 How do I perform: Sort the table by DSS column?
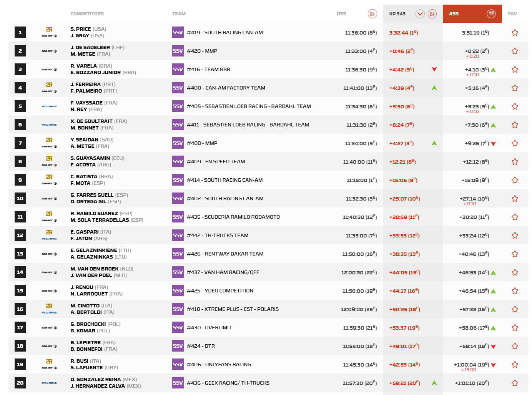[x=372, y=14]
